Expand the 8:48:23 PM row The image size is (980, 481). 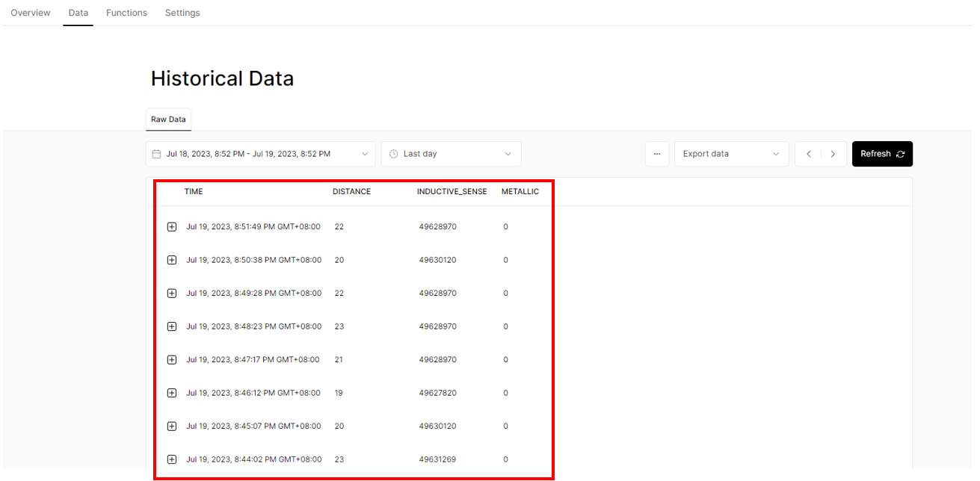pyautogui.click(x=171, y=326)
